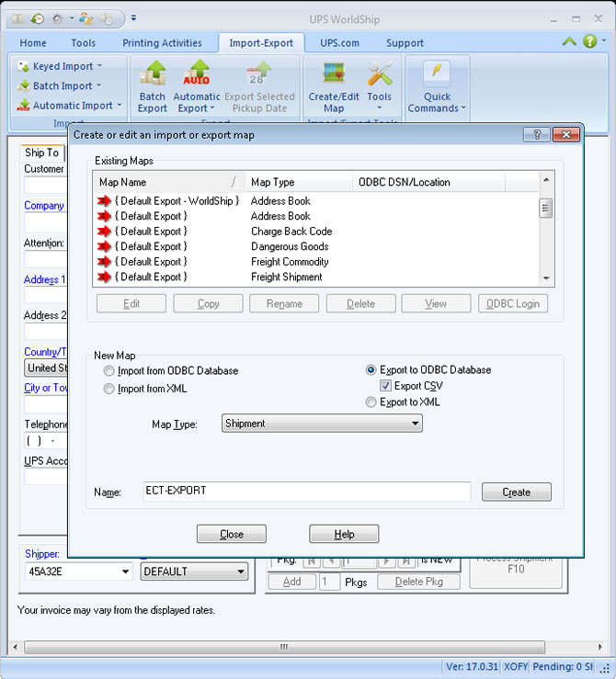Select Import from ODBC Database option
The width and height of the screenshot is (616, 679).
click(x=110, y=371)
